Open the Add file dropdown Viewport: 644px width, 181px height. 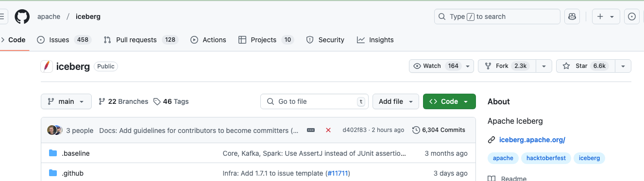(396, 101)
